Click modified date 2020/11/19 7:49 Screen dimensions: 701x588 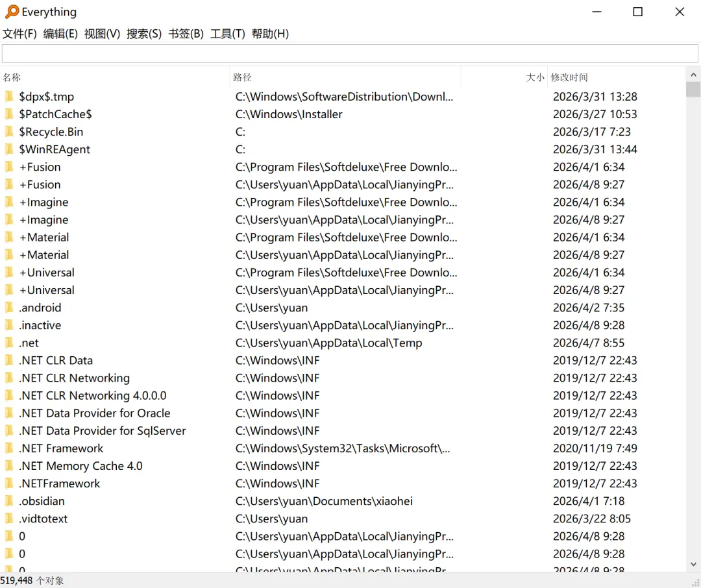point(595,448)
